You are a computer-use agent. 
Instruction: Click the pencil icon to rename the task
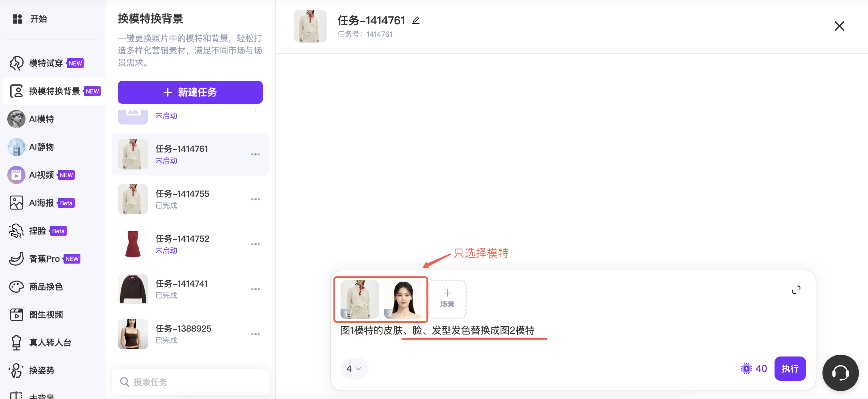pos(416,21)
